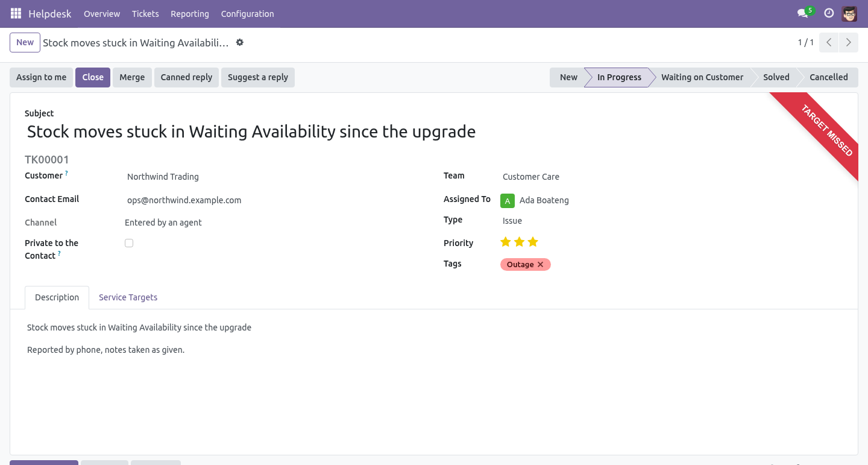Remove the Outage tag

click(541, 265)
